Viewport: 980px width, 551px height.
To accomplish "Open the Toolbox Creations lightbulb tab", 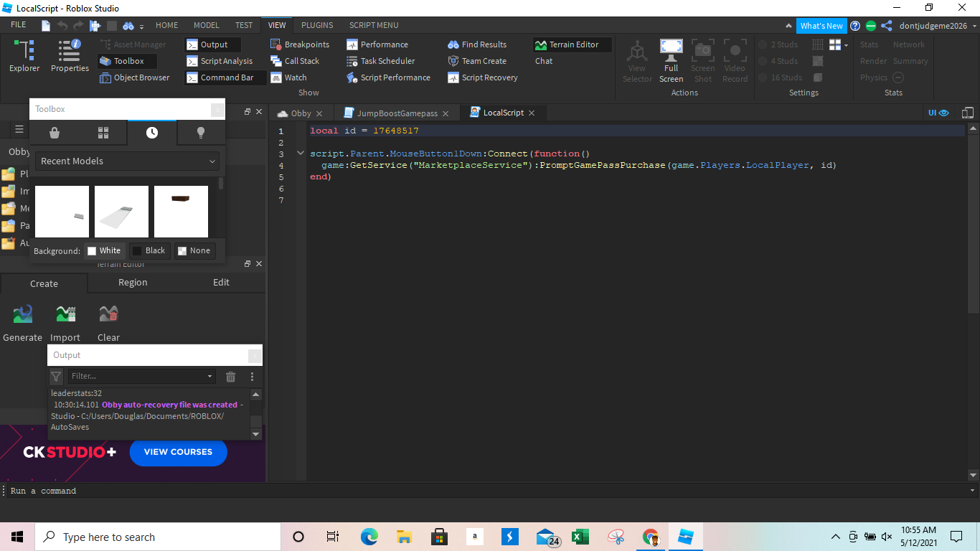I will pyautogui.click(x=201, y=133).
